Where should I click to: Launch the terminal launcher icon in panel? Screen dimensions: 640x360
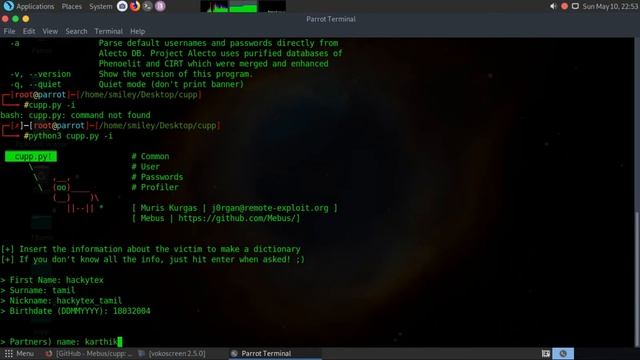[147, 6]
